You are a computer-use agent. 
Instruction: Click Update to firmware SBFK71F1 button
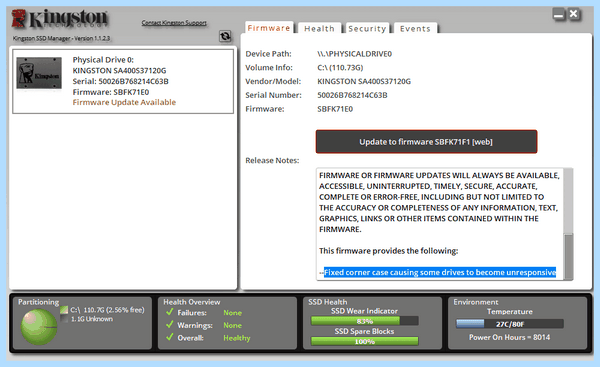426,142
